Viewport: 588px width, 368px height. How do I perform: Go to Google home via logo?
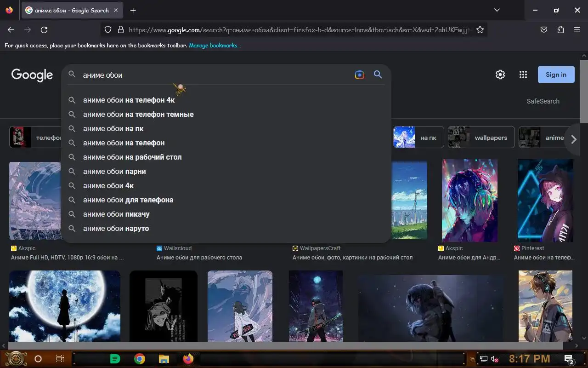click(32, 75)
